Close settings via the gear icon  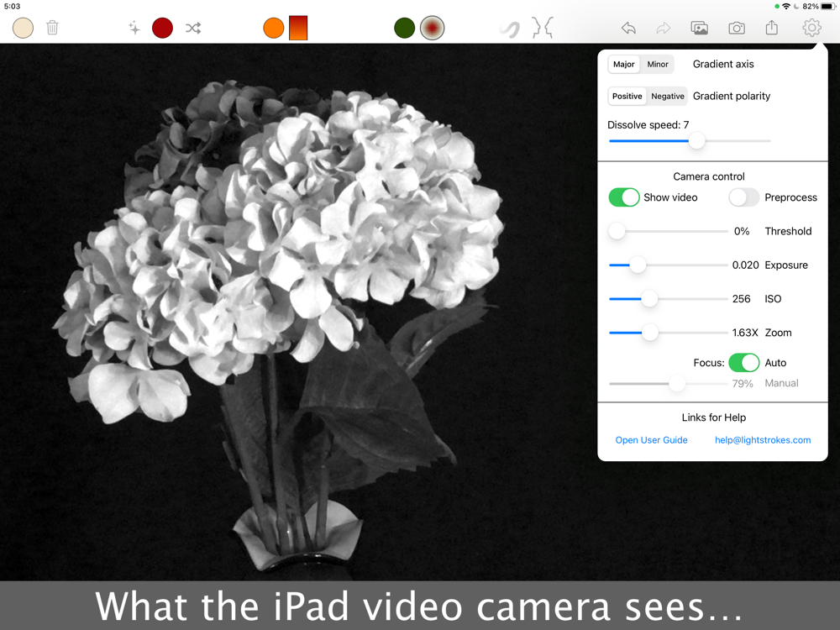[x=811, y=28]
